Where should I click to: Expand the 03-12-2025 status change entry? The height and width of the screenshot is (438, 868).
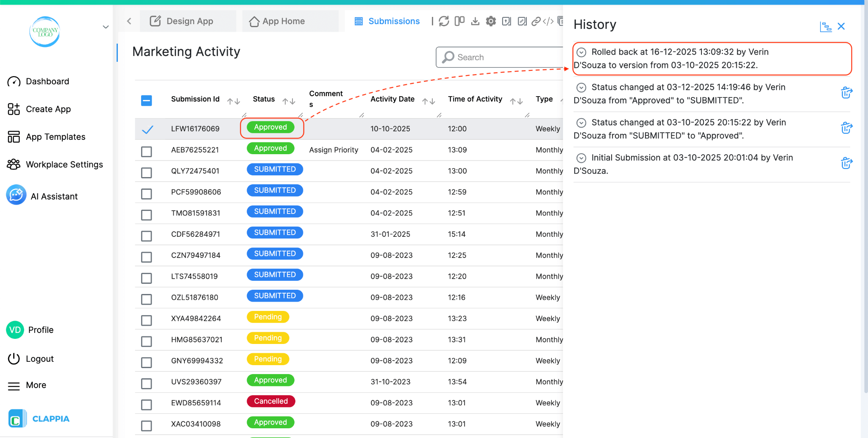coord(581,87)
